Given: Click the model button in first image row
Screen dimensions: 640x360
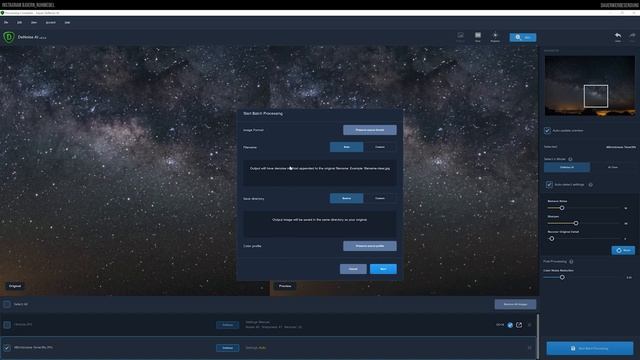Looking at the screenshot, I should [x=227, y=325].
